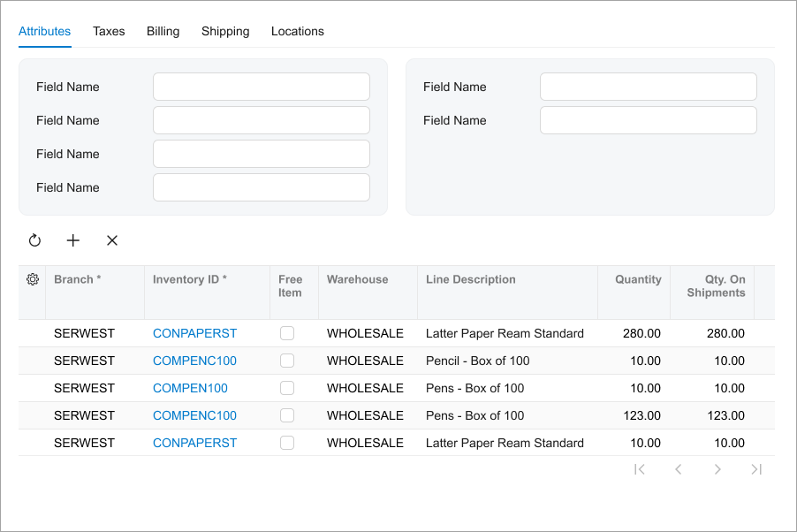Select the Locations tab

pyautogui.click(x=297, y=31)
